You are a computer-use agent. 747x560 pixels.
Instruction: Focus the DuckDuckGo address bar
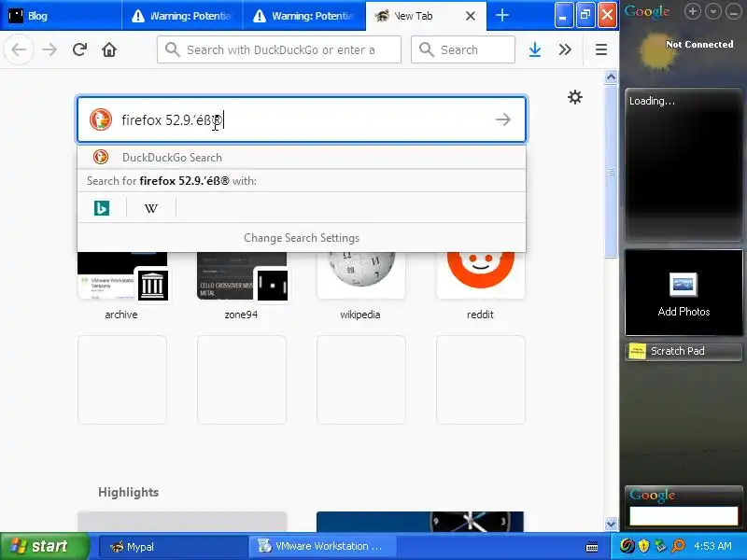[279, 49]
